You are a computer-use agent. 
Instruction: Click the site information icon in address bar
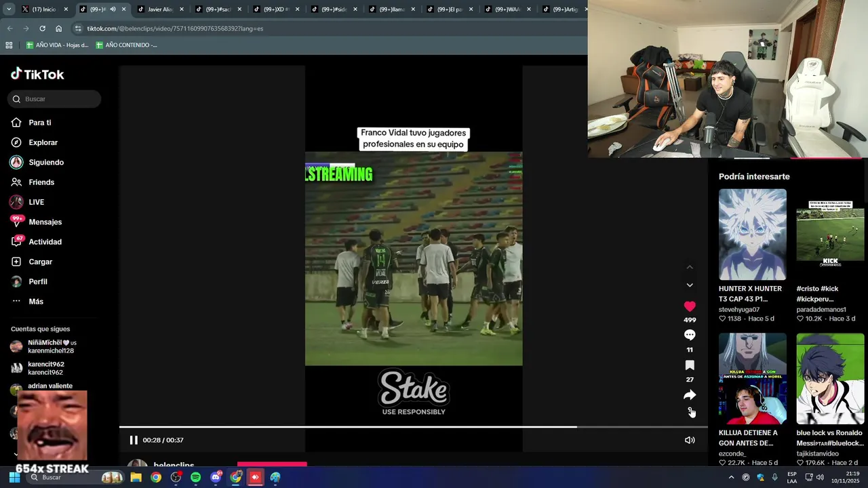(x=78, y=28)
